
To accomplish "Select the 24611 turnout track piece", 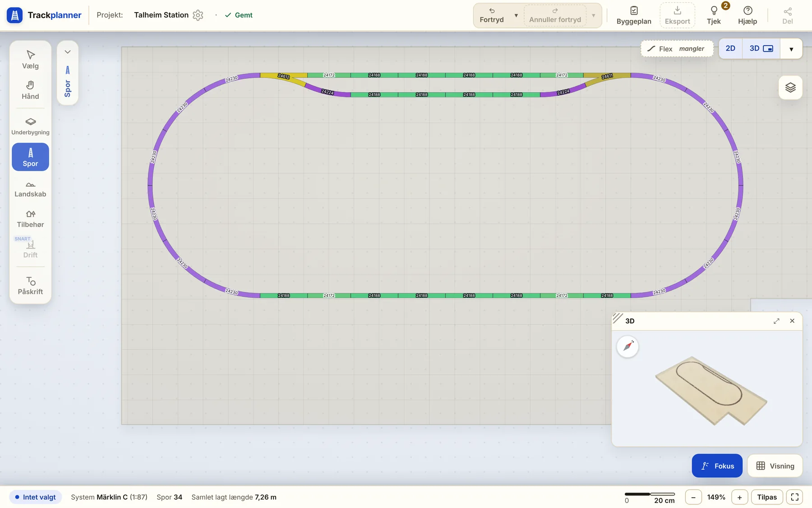I will [607, 77].
